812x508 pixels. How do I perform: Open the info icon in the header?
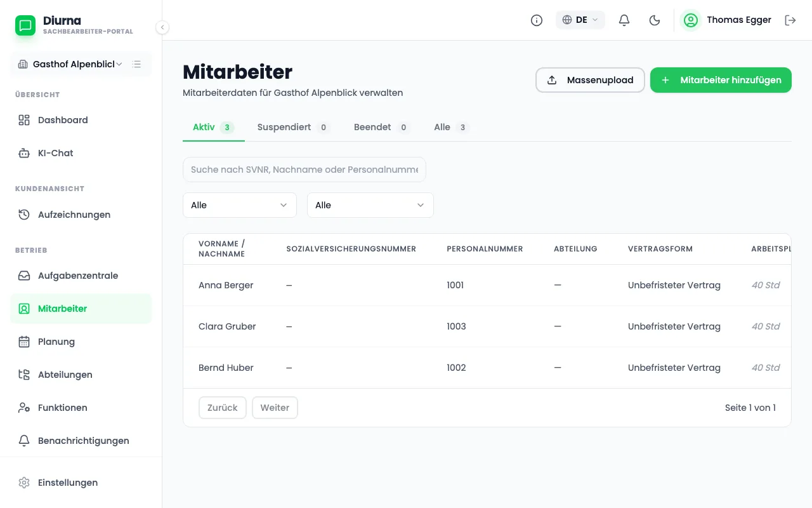pyautogui.click(x=537, y=20)
